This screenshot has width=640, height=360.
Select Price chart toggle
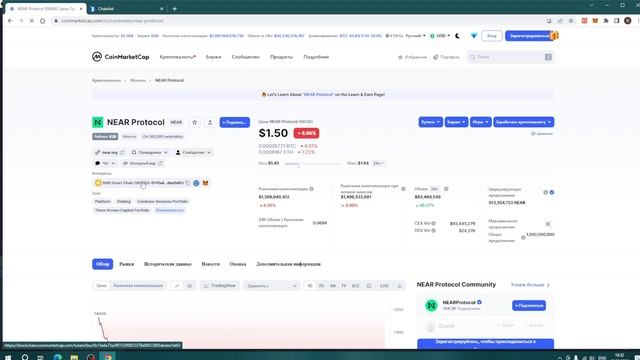click(101, 286)
